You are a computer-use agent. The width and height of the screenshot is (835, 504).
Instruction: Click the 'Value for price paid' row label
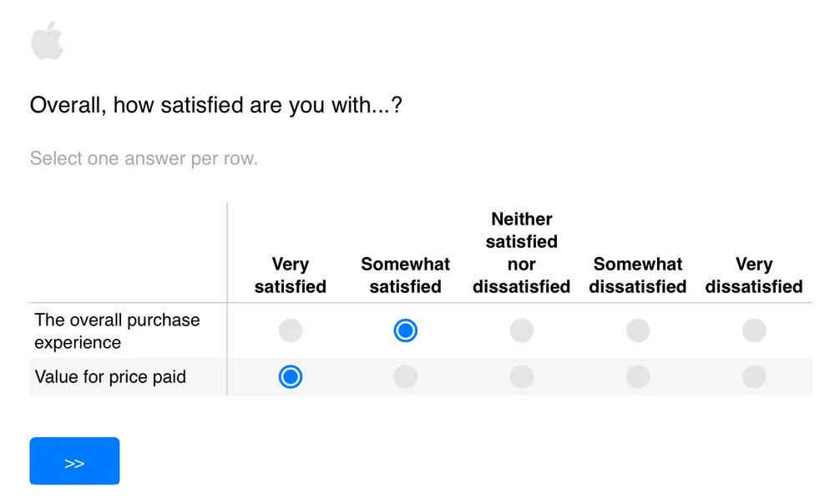(110, 377)
